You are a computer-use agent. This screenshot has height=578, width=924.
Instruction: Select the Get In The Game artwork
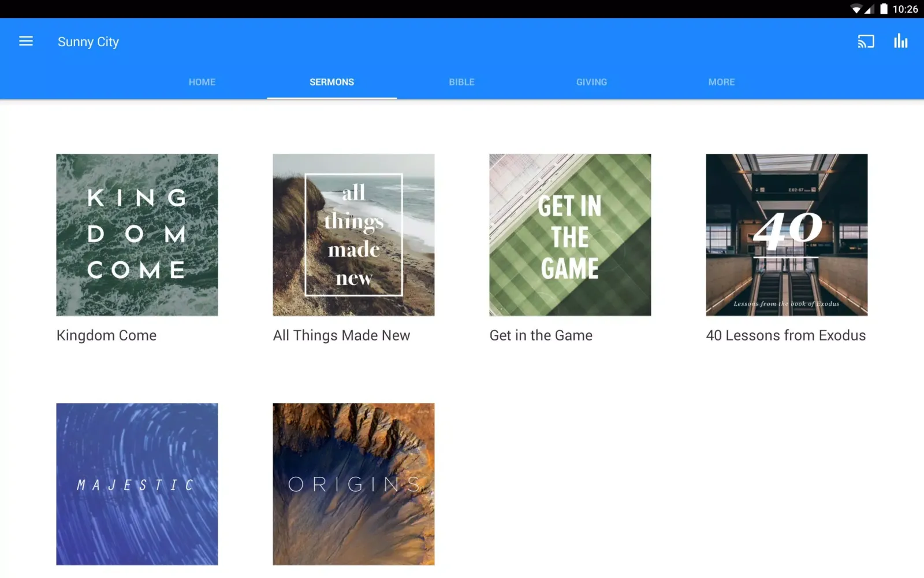(x=570, y=235)
